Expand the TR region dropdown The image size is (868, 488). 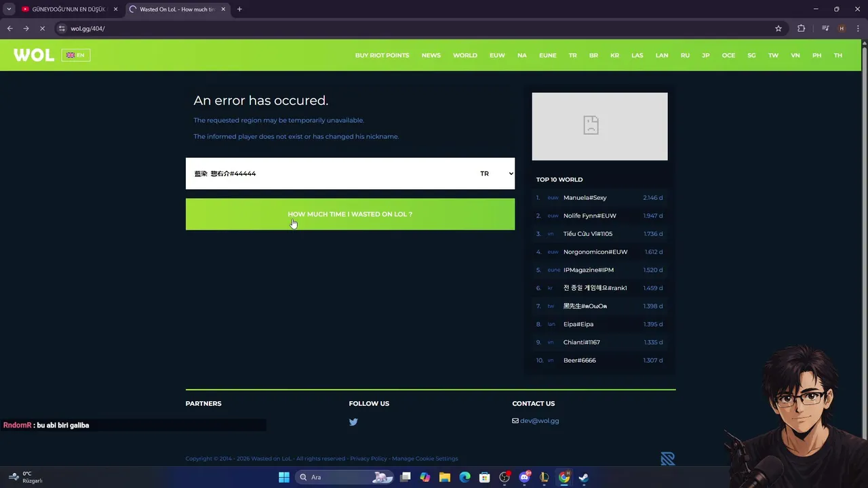click(x=496, y=174)
